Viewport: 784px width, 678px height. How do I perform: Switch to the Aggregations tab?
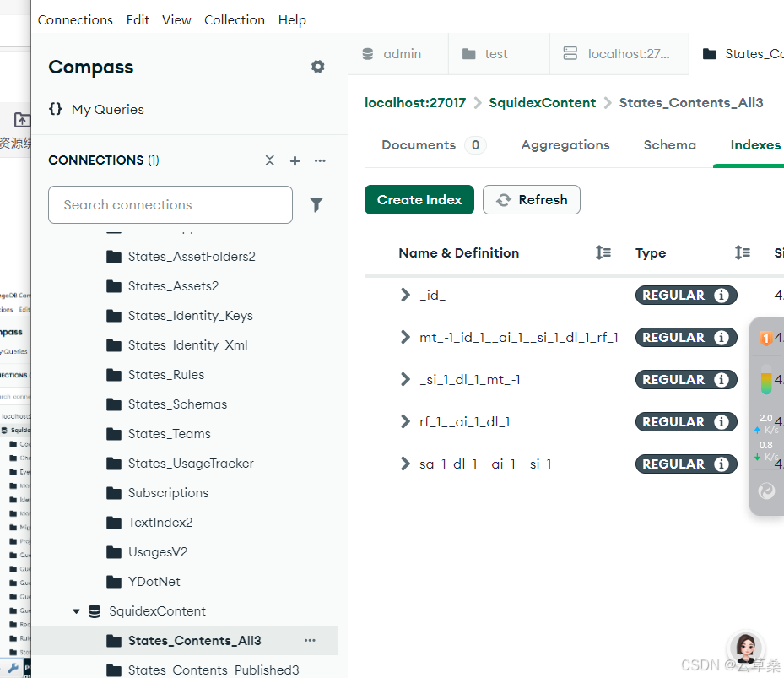tap(565, 145)
